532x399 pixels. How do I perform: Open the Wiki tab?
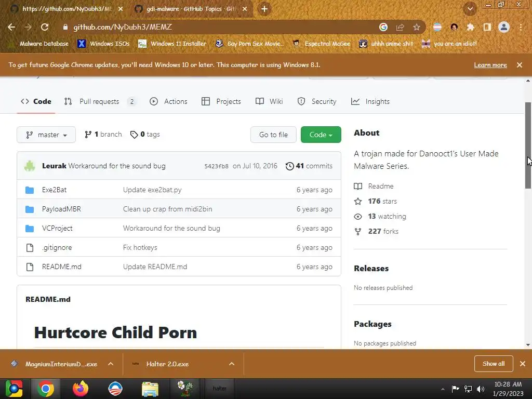tap(269, 101)
